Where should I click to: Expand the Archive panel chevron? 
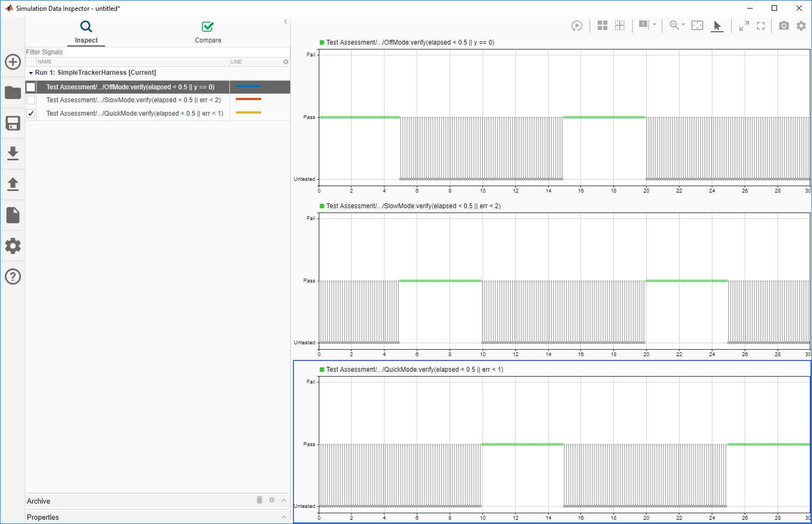click(x=284, y=500)
